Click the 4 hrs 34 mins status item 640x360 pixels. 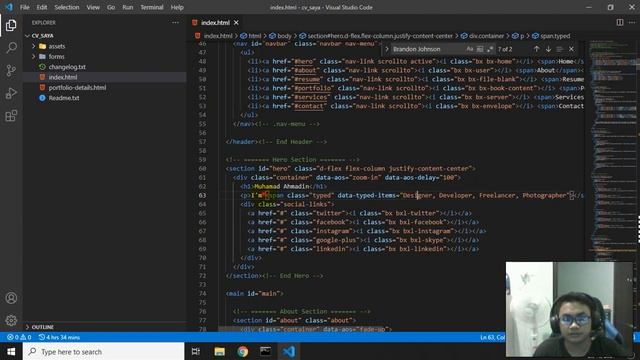(60, 338)
